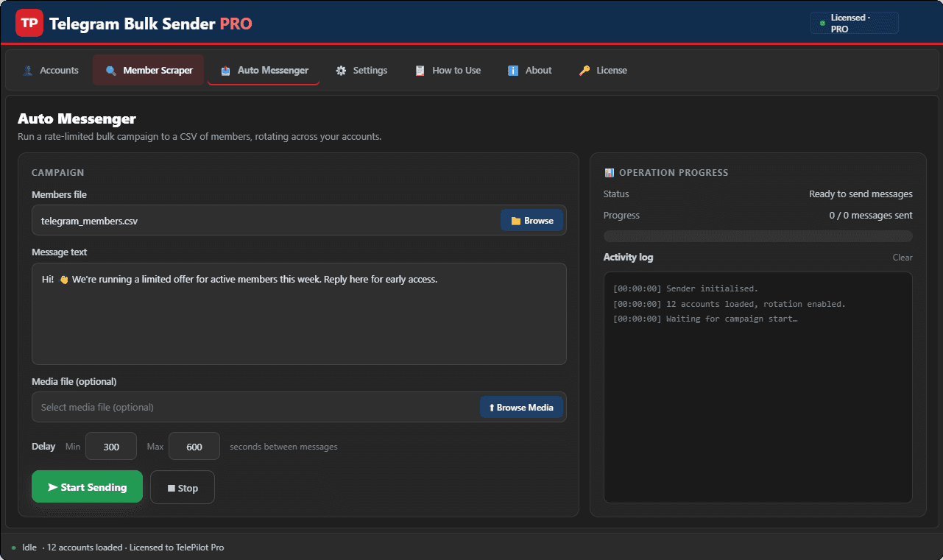Click the 'Telegram Bulk Sender PRO' title

[x=151, y=24]
